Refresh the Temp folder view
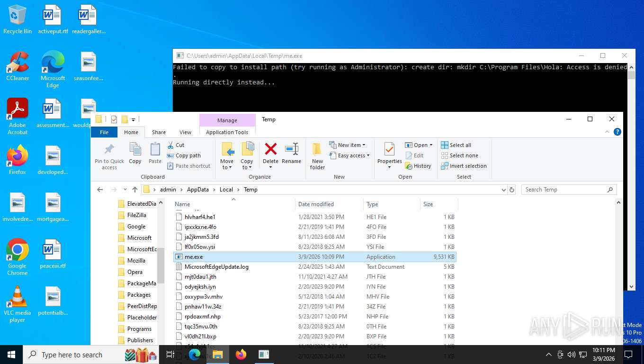The image size is (644, 364). [x=511, y=190]
